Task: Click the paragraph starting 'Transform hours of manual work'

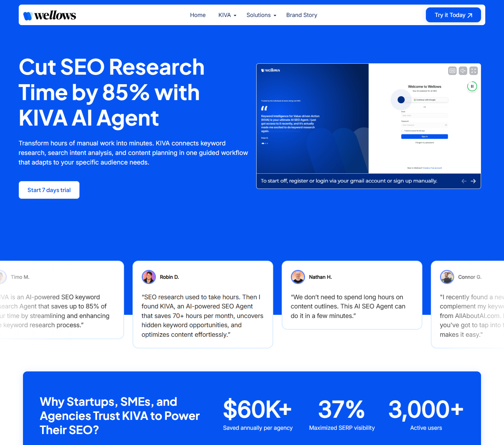Action: click(x=133, y=153)
